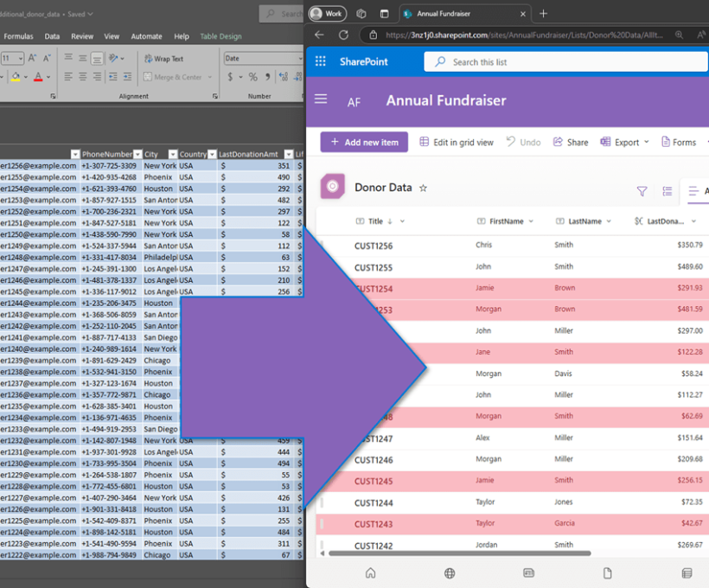Favorite the Donor Data list with star

[x=423, y=188]
